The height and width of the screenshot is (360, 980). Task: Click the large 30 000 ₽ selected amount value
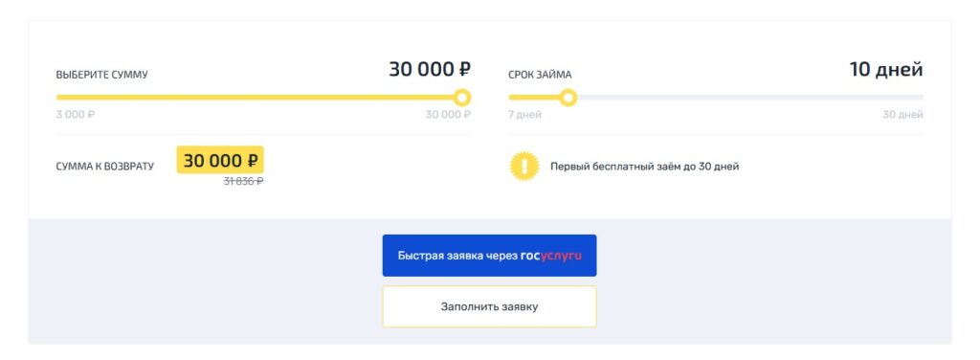click(430, 69)
